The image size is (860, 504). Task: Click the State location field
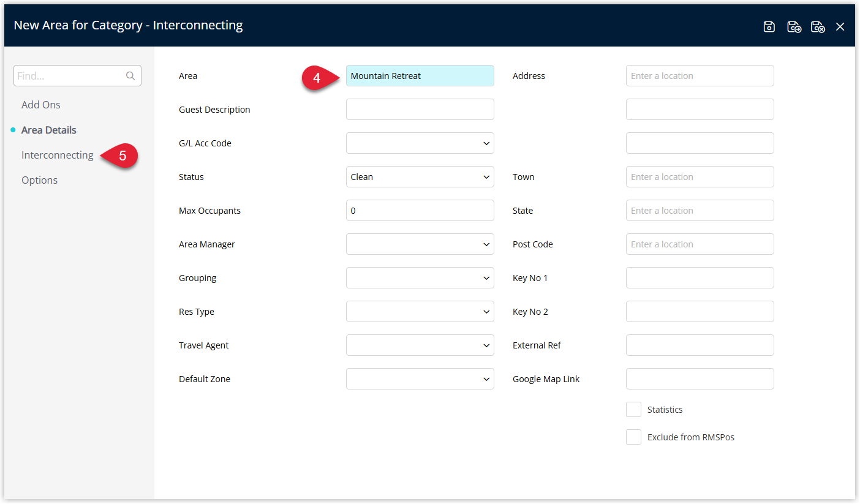click(x=700, y=211)
